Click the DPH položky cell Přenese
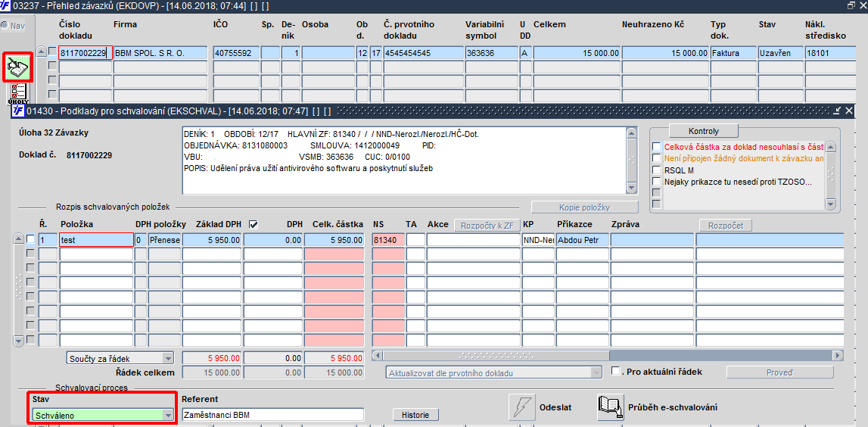 [164, 240]
